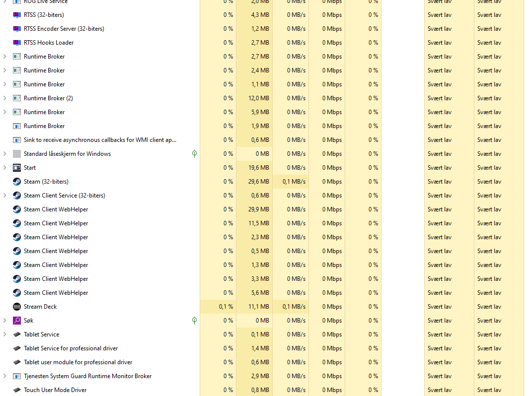Click the Steam (32-biters) icon
The width and height of the screenshot is (532, 396).
click(16, 182)
